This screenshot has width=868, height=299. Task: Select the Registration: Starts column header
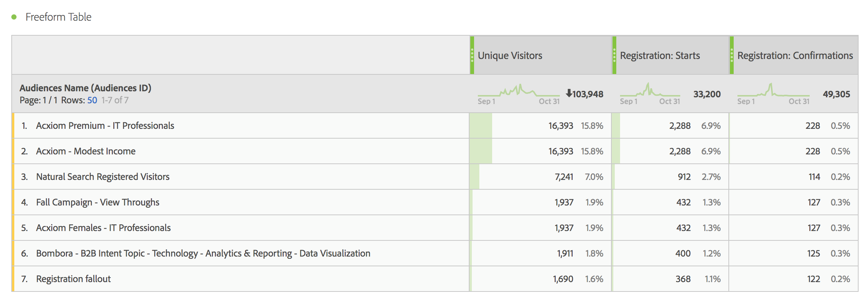click(660, 56)
